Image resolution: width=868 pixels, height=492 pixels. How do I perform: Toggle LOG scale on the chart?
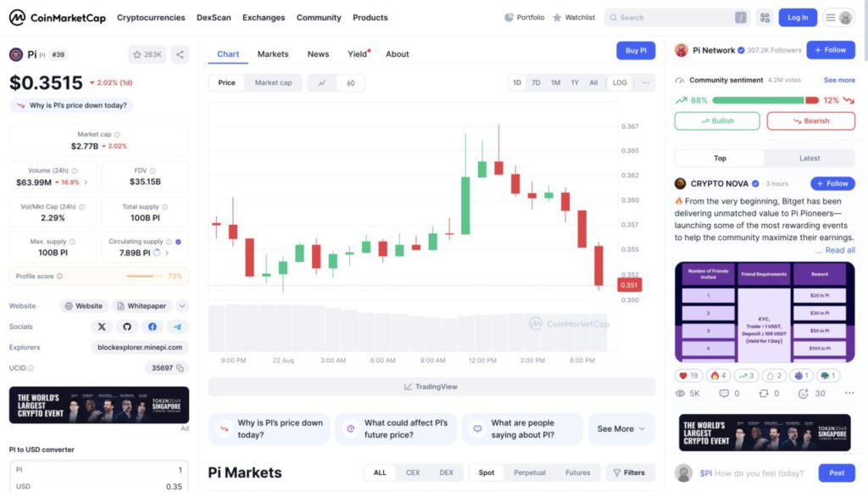point(620,83)
